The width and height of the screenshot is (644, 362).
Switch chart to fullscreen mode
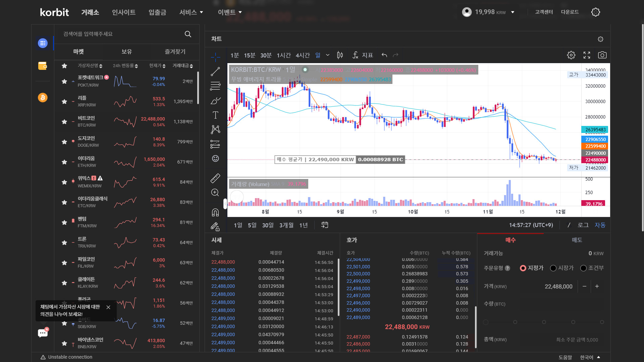pyautogui.click(x=587, y=55)
